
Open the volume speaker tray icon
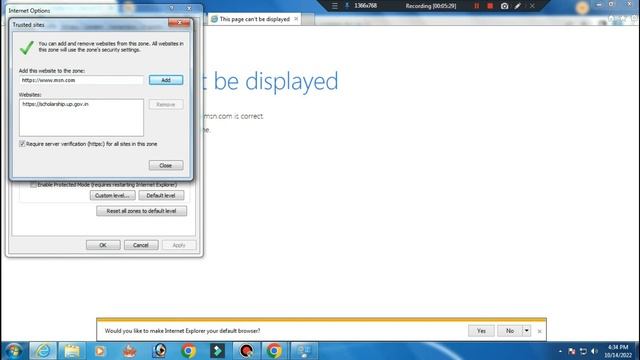point(595,351)
